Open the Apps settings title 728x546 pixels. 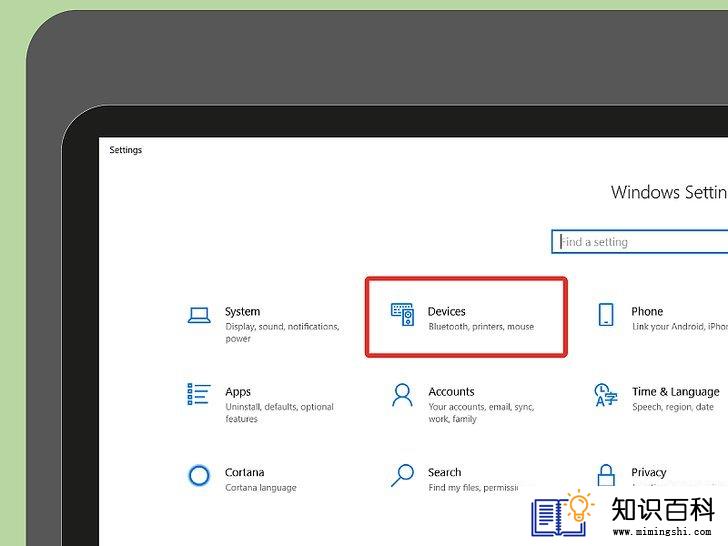(238, 392)
